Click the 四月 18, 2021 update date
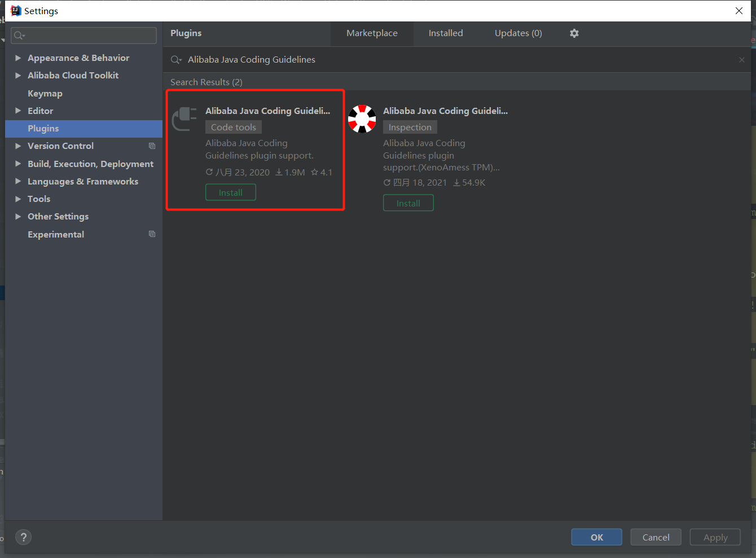The image size is (756, 558). pyautogui.click(x=415, y=183)
